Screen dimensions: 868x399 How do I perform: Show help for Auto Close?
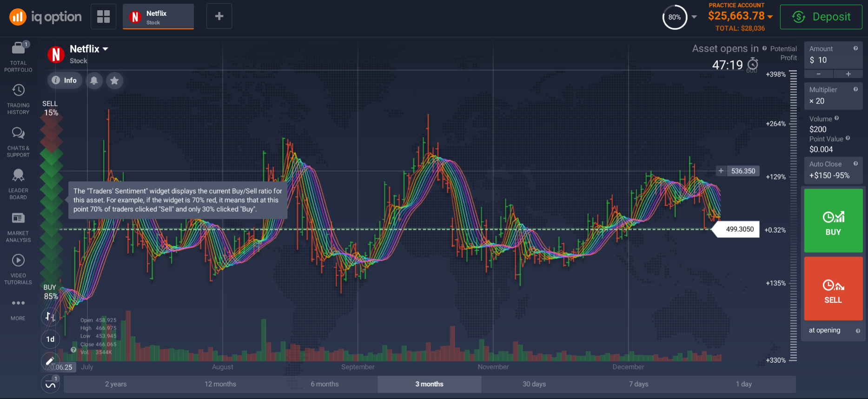pyautogui.click(x=855, y=164)
